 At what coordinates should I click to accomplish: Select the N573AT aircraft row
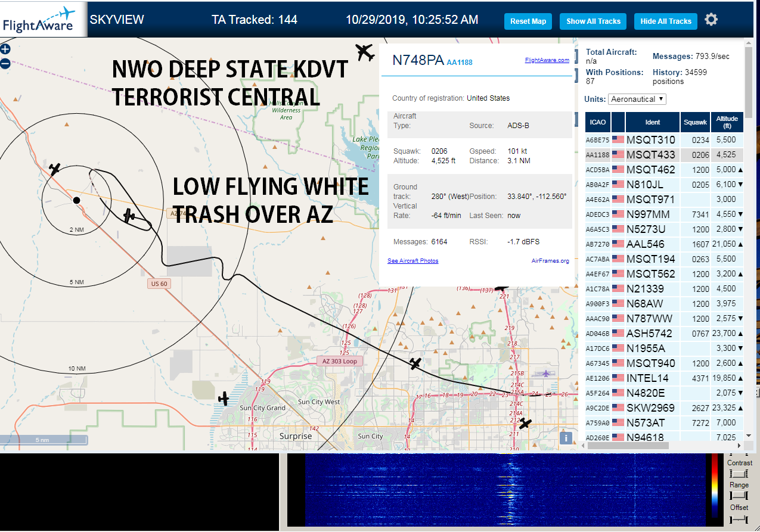click(x=664, y=423)
